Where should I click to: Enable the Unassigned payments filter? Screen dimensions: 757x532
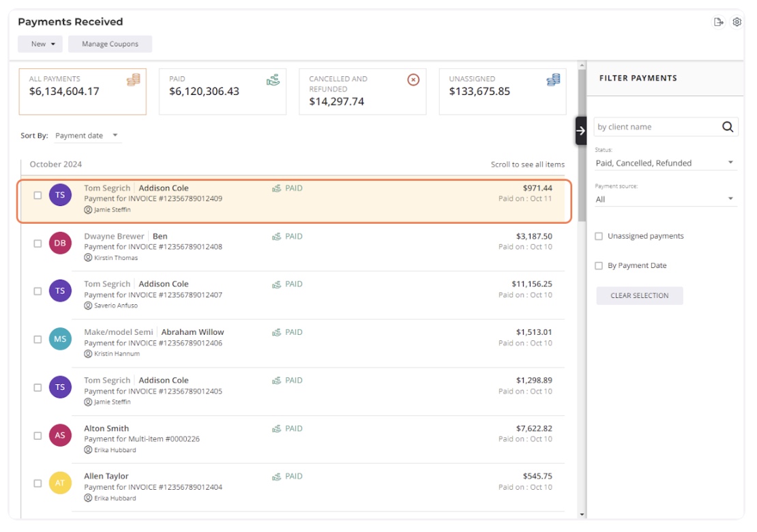point(599,236)
